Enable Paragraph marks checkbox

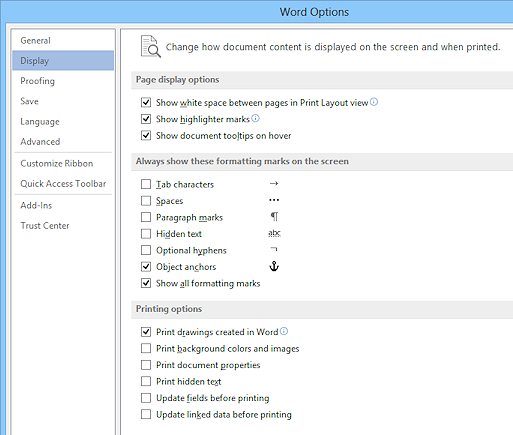tap(146, 217)
